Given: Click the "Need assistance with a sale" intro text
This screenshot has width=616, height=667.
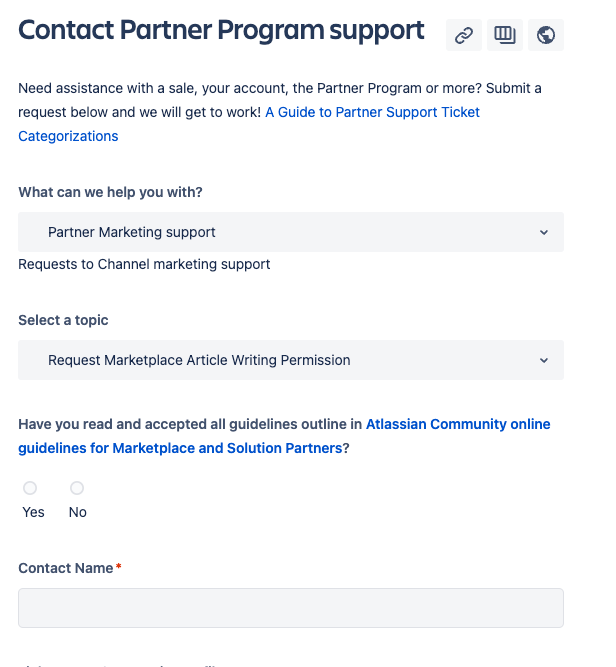Looking at the screenshot, I should point(140,88).
